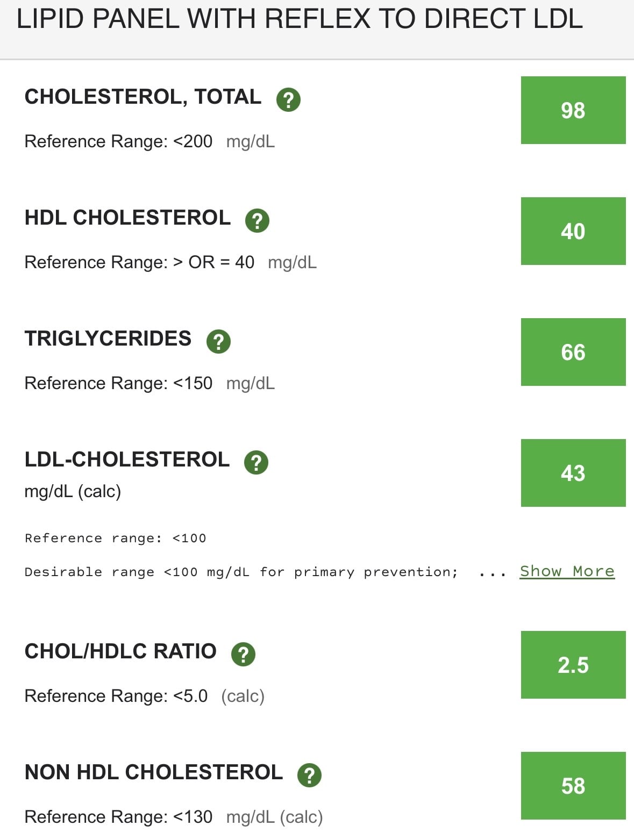Viewport: 634px width, 840px height.
Task: Open help icon beside HDL Cholesterol
Action: 257,220
